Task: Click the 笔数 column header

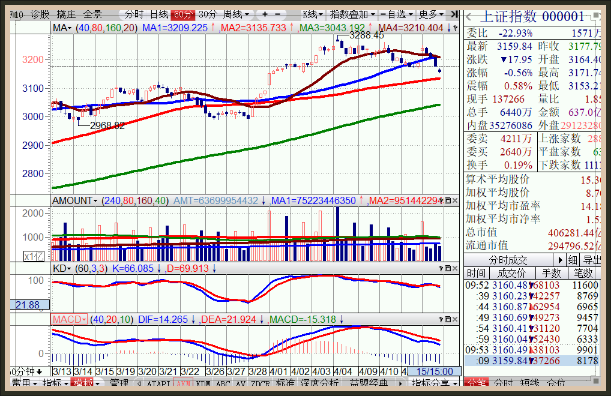Action: 584,273
